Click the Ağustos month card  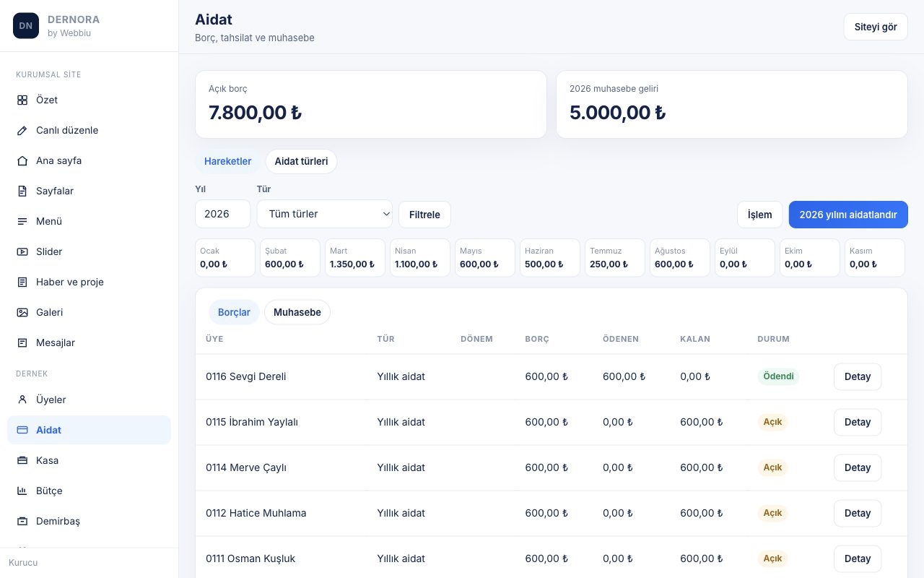680,258
